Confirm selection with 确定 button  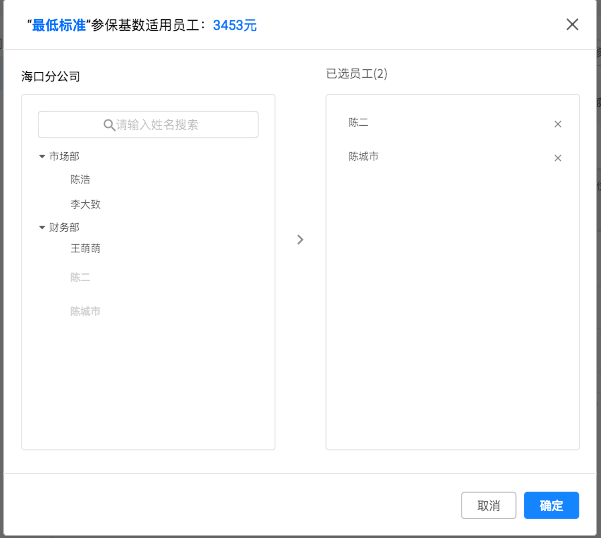point(551,506)
